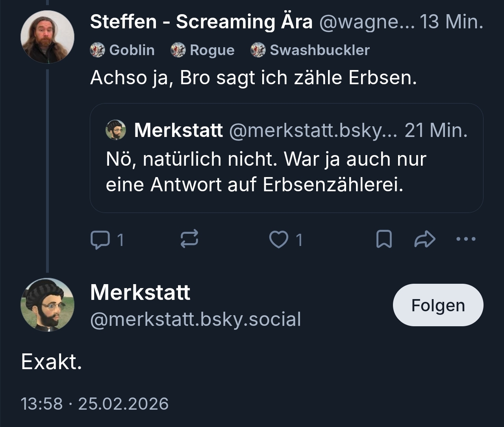Follow Merkstatt with the Folgen button
The width and height of the screenshot is (504, 427).
438,305
